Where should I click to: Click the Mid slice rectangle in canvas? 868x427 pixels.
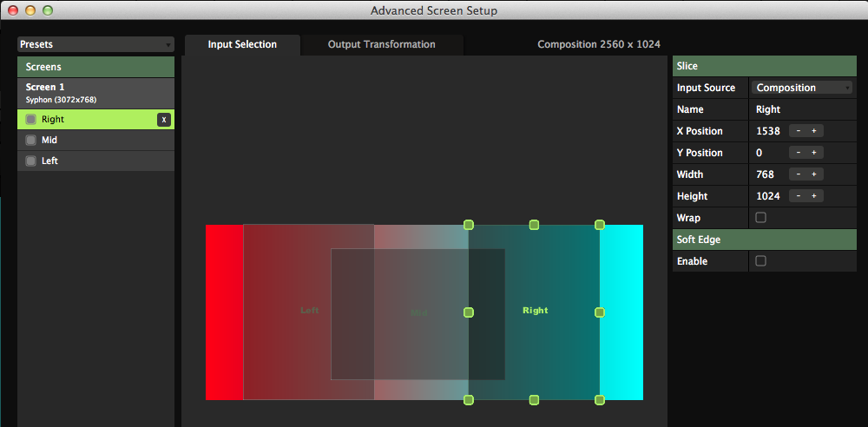point(418,347)
